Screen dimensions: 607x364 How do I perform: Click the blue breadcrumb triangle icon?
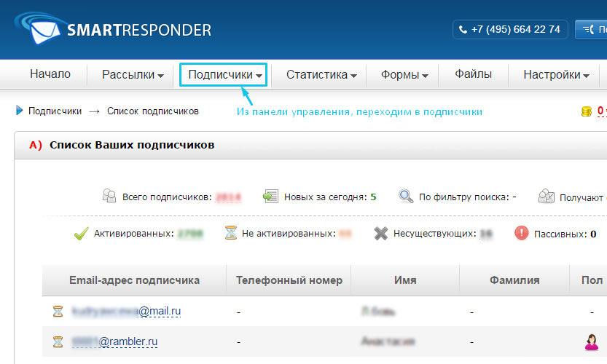[x=20, y=111]
